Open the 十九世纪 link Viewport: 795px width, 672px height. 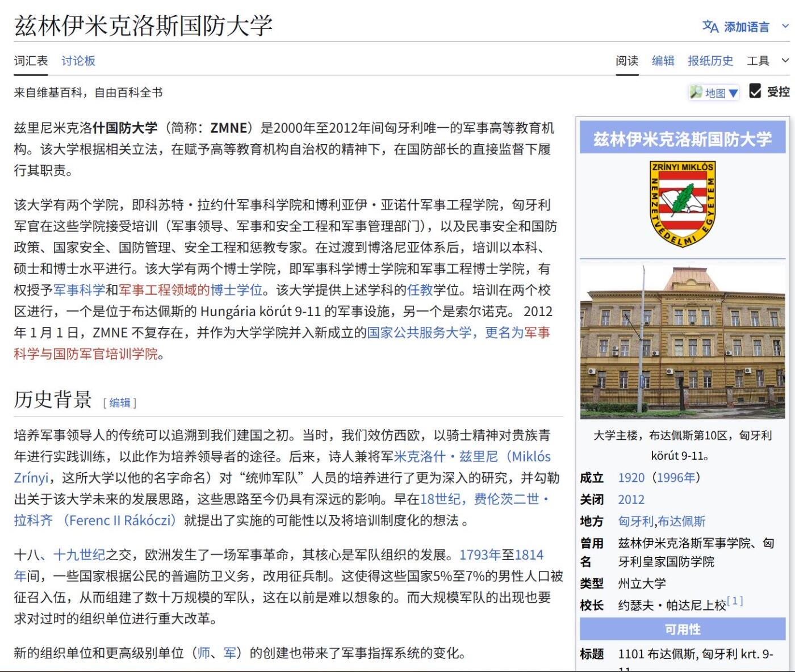pos(79,555)
